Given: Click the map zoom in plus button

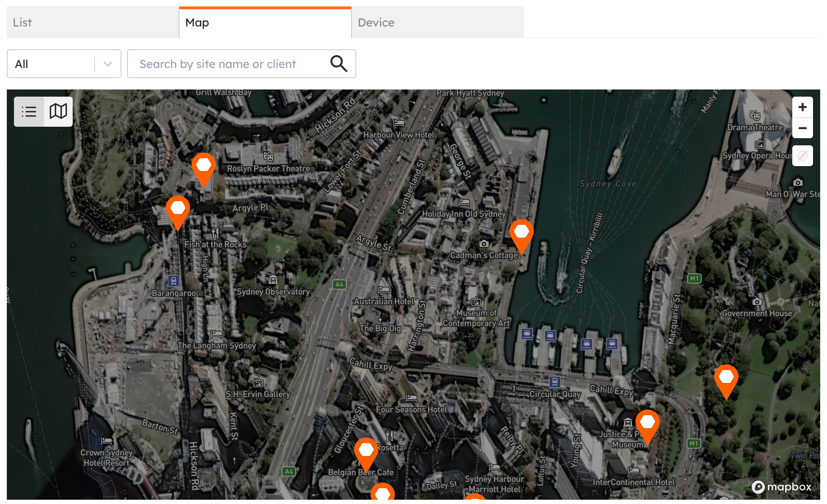Looking at the screenshot, I should [802, 107].
